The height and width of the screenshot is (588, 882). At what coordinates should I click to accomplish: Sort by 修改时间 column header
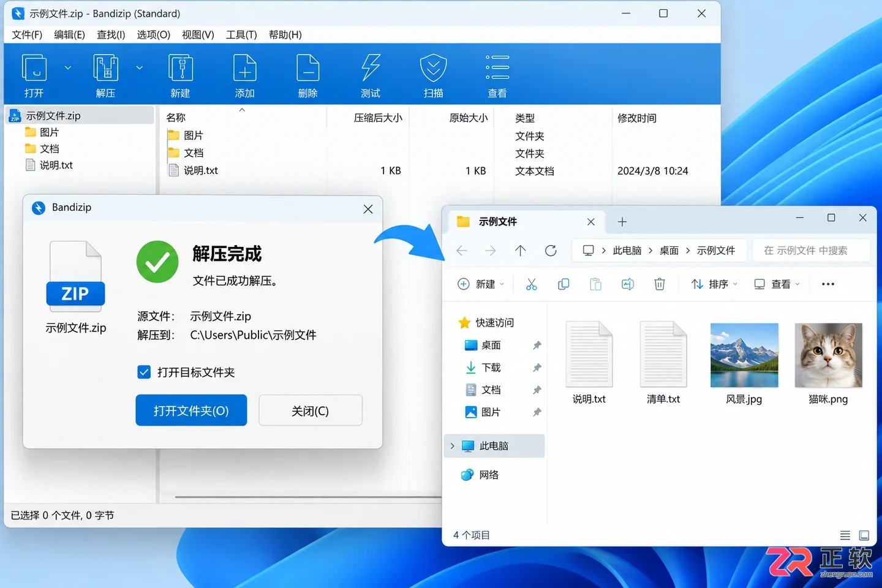coord(637,118)
